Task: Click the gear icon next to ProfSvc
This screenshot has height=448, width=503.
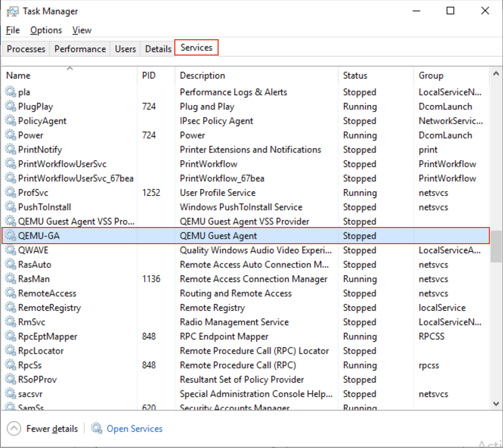Action: (x=10, y=192)
